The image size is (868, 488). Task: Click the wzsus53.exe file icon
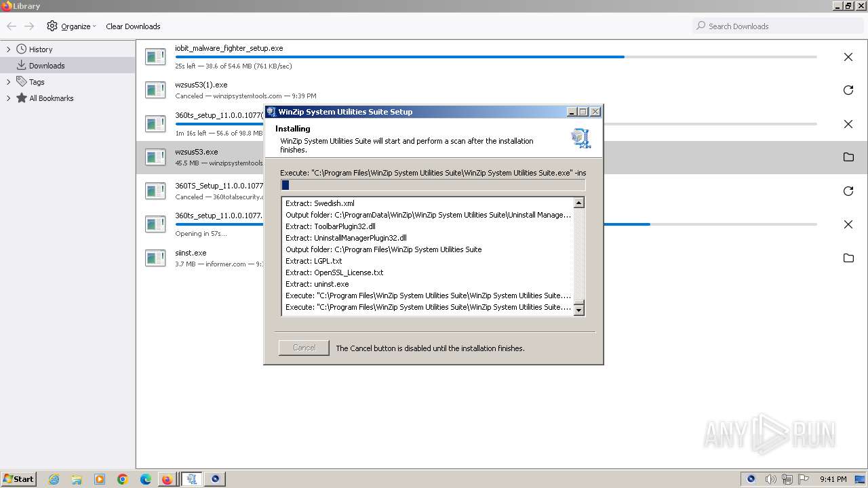[155, 157]
